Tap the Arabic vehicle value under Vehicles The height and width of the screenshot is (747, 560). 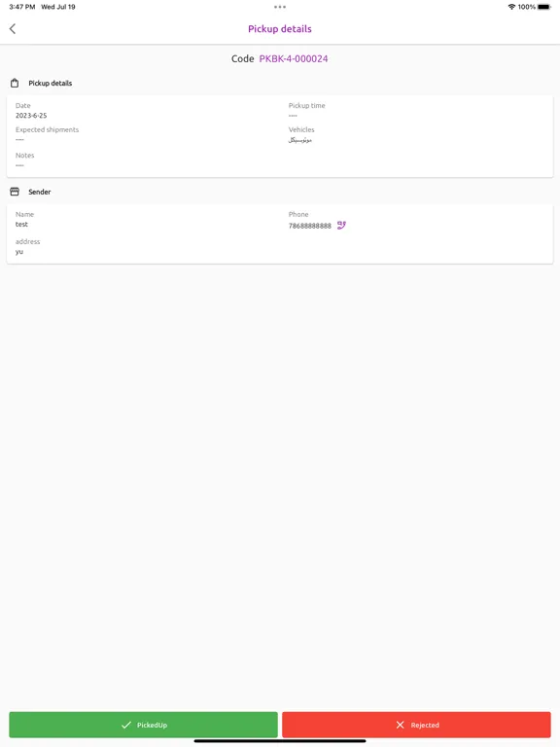click(300, 140)
